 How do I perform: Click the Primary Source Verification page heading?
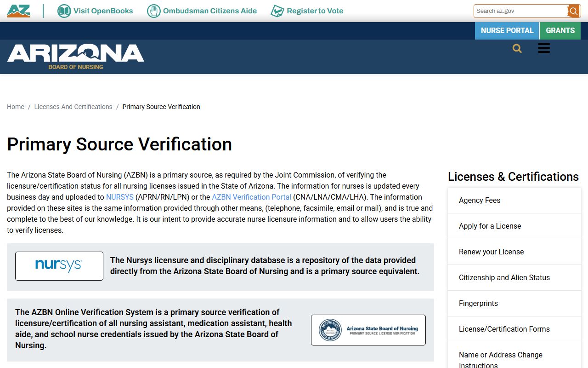point(119,144)
